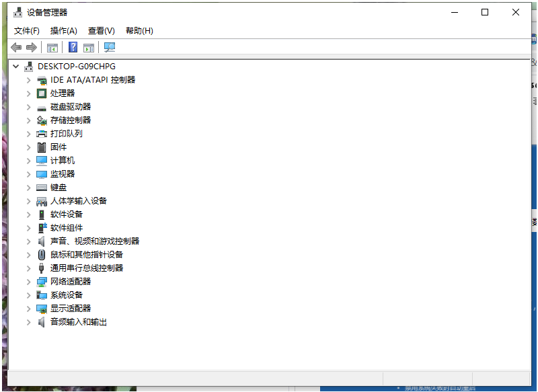This screenshot has height=392, width=538.
Task: Expand the 磁盘驱动器 node arrow
Action: coord(28,107)
